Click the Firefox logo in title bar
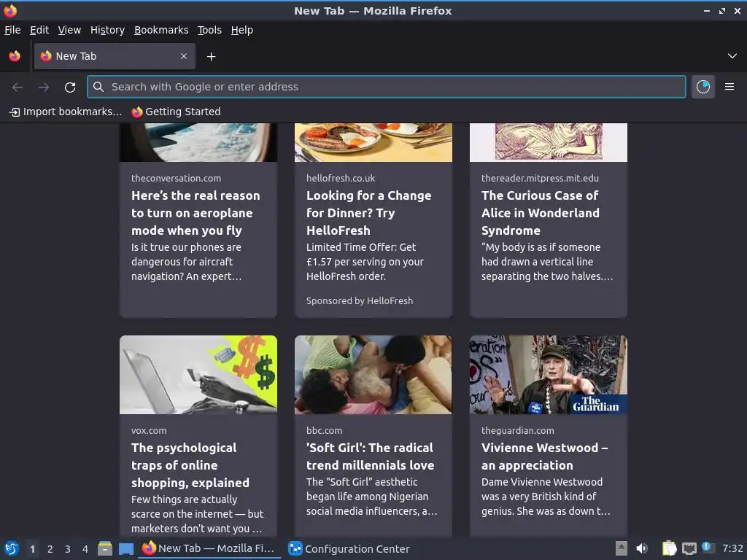 click(10, 10)
